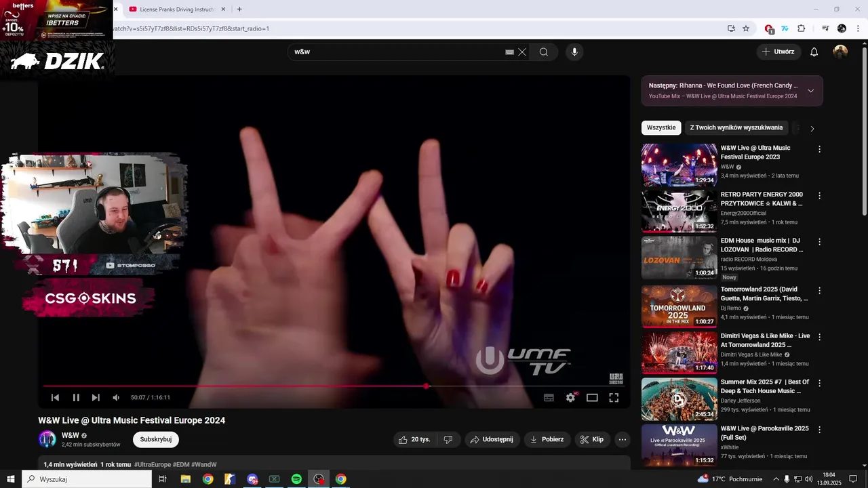Dislike the video with thumbs down
The image size is (868, 488).
448,439
